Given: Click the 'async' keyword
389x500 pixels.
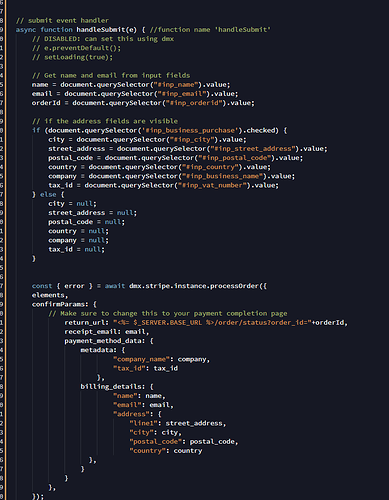Looking at the screenshot, I should click(x=26, y=30).
